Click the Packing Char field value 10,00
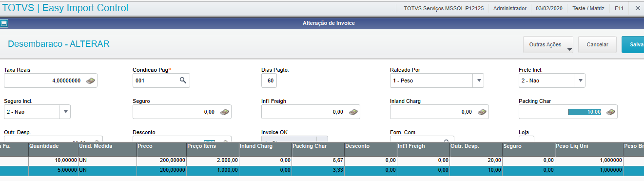This screenshot has width=644, height=181. (585, 112)
